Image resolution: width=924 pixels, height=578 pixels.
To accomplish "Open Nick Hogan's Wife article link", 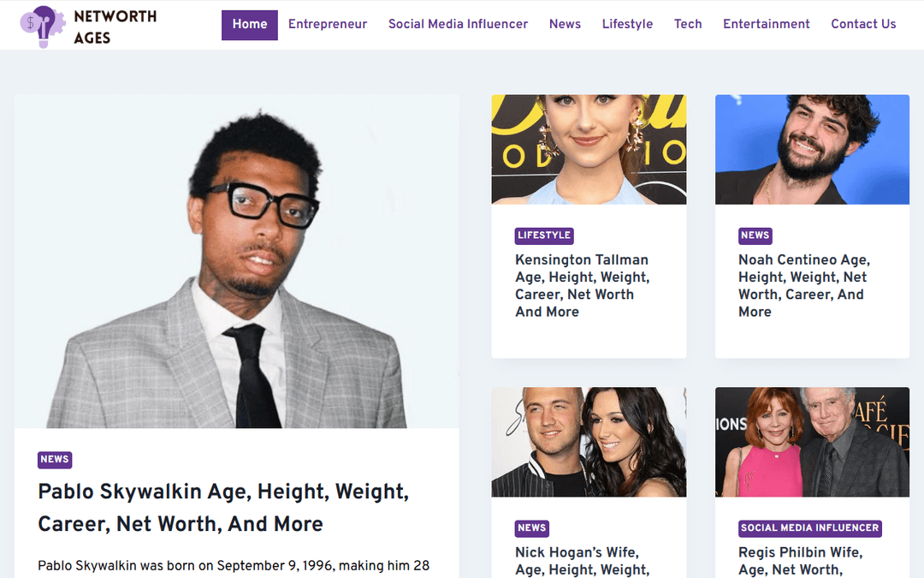I will coord(583,561).
